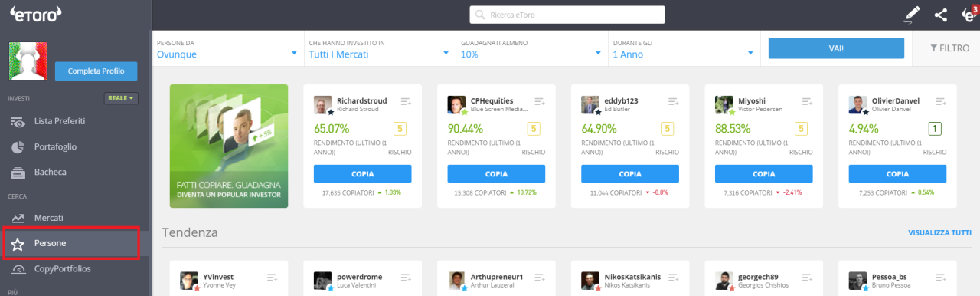Open the Popular Investor promo banner
The image size is (980, 296).
coord(229,146)
